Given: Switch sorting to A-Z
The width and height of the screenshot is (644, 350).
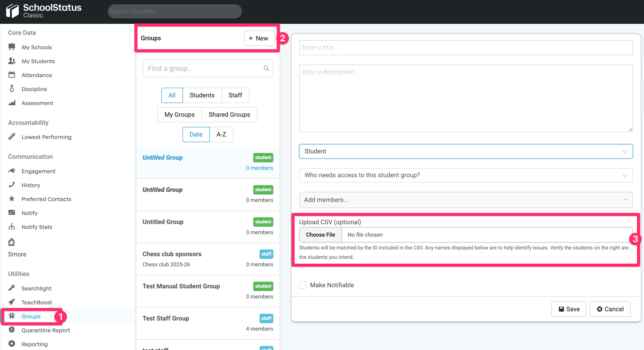Looking at the screenshot, I should pos(221,134).
